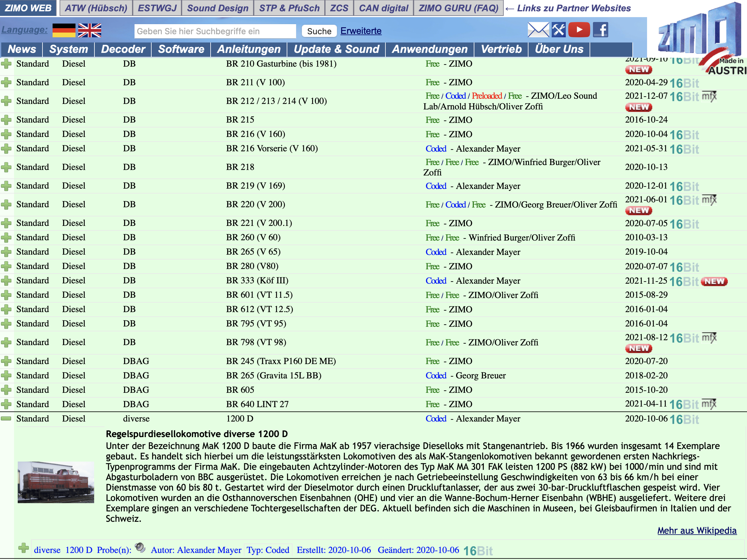
Task: Play the 1200 D sound sample icon
Action: click(x=140, y=547)
